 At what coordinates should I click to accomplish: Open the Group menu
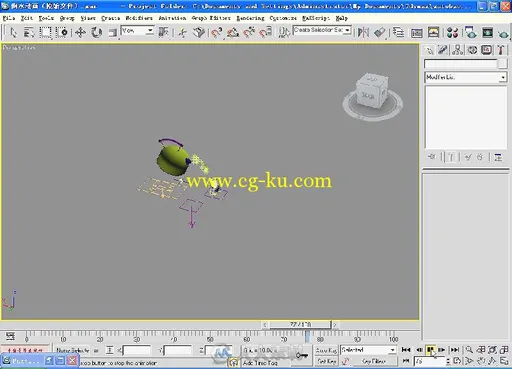coord(67,18)
